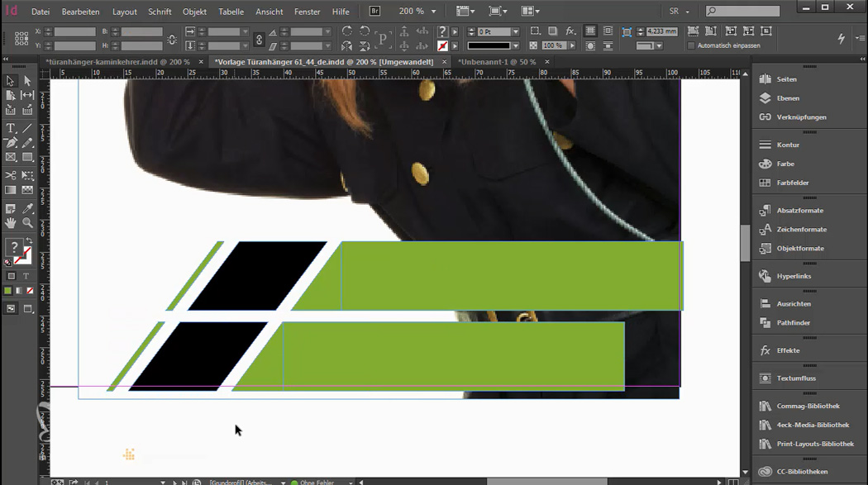Select the Hand tool

pos(10,223)
